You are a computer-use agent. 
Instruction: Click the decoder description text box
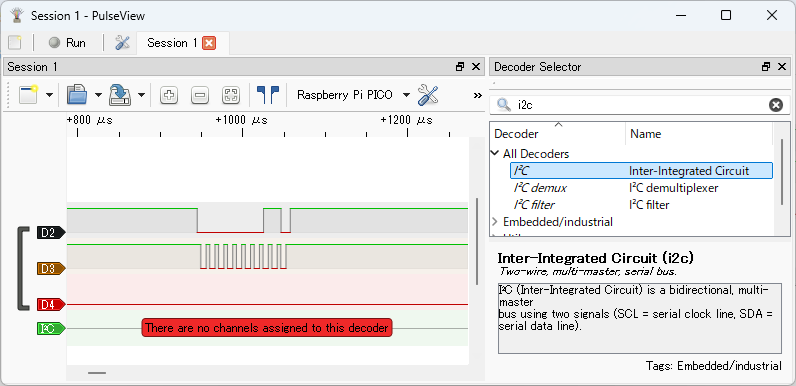pos(640,318)
